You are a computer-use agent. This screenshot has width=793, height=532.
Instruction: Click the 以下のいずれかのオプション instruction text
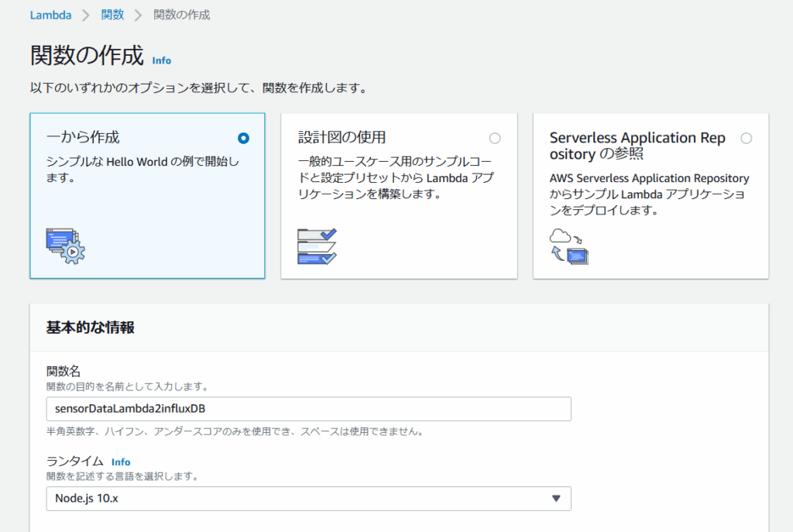click(x=199, y=88)
